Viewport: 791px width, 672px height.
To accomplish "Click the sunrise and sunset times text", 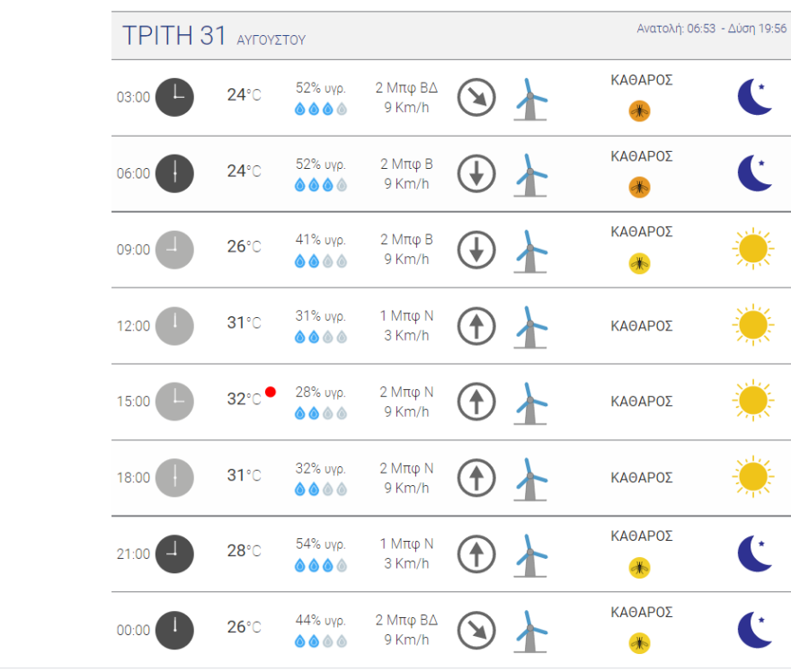I will pyautogui.click(x=711, y=29).
